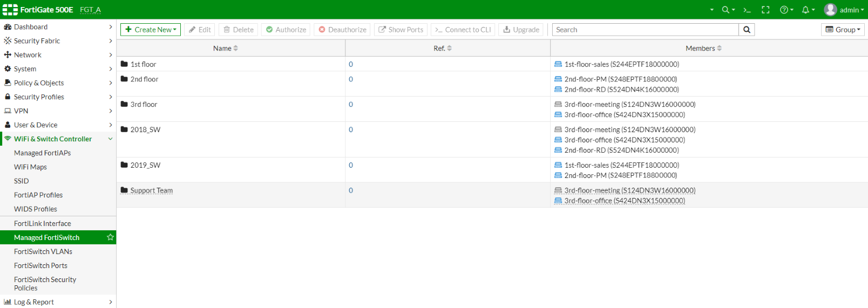Click switch icon for 2nd-floor-RD in 2nd floor row
Image resolution: width=868 pixels, height=308 pixels.
(x=558, y=90)
